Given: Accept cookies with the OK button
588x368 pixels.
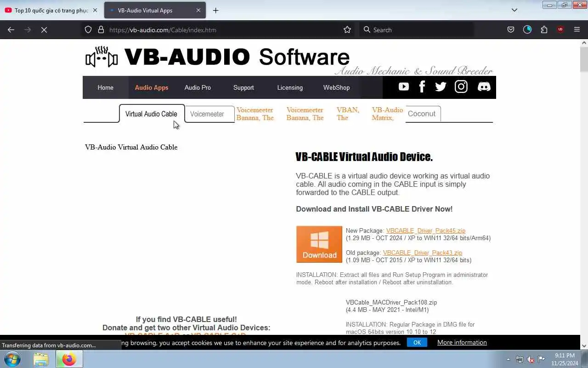Looking at the screenshot, I should (417, 342).
